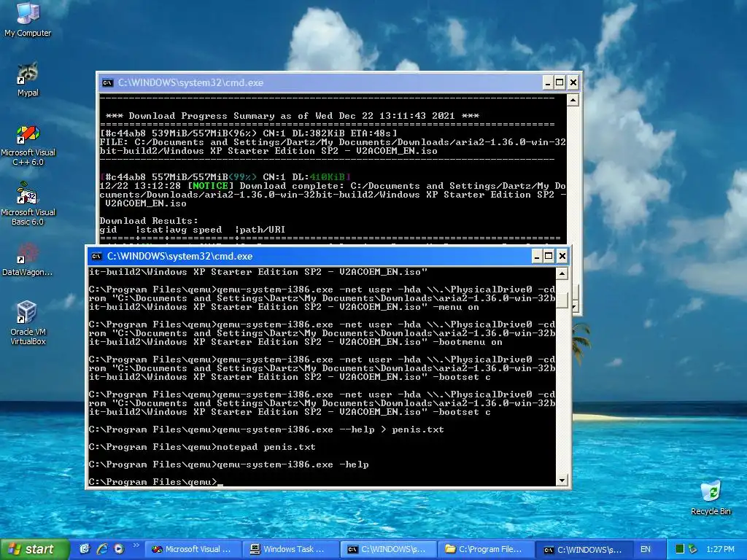Click the Show Desktop quick launch icon
Image resolution: width=747 pixels, height=560 pixels.
[x=85, y=549]
